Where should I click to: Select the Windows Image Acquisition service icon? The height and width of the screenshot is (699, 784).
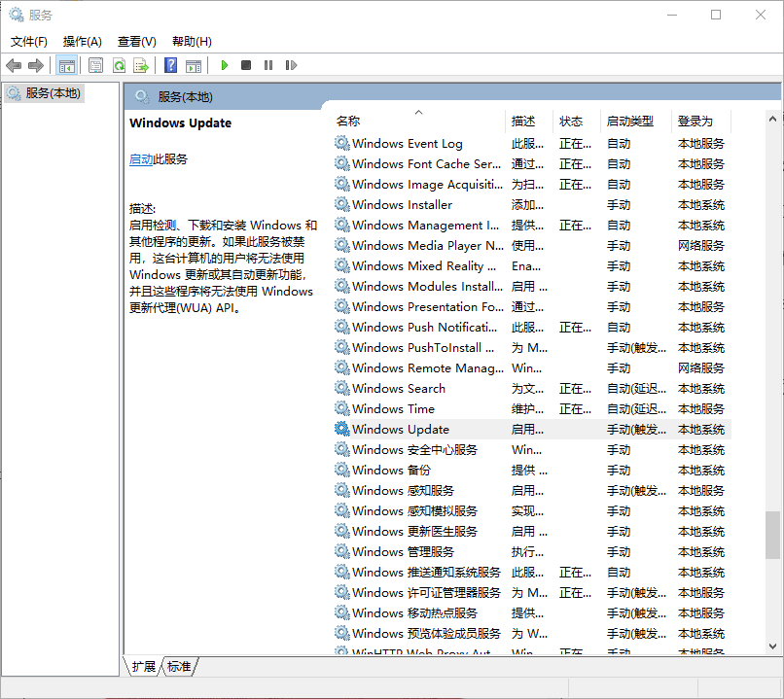coord(342,185)
